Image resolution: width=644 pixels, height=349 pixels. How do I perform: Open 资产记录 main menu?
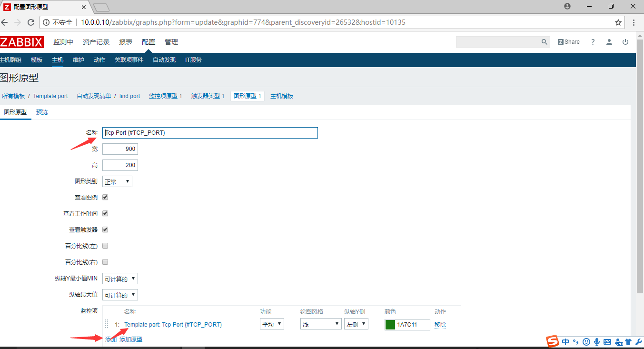point(96,42)
